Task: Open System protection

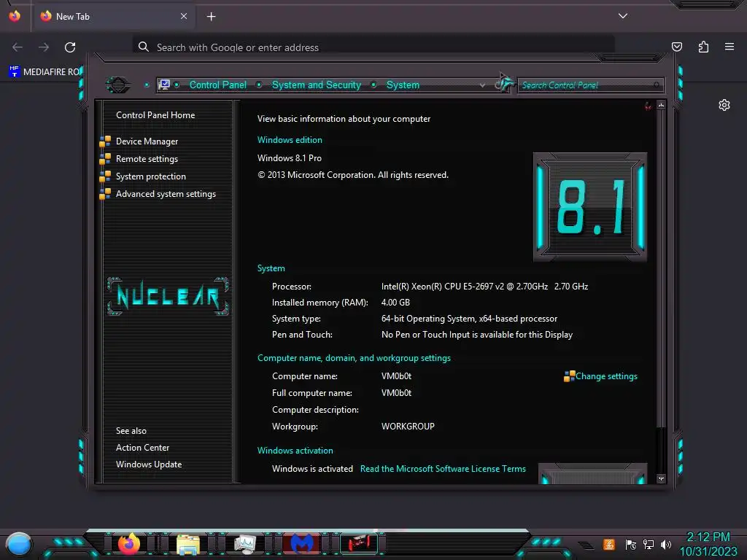Action: [150, 176]
